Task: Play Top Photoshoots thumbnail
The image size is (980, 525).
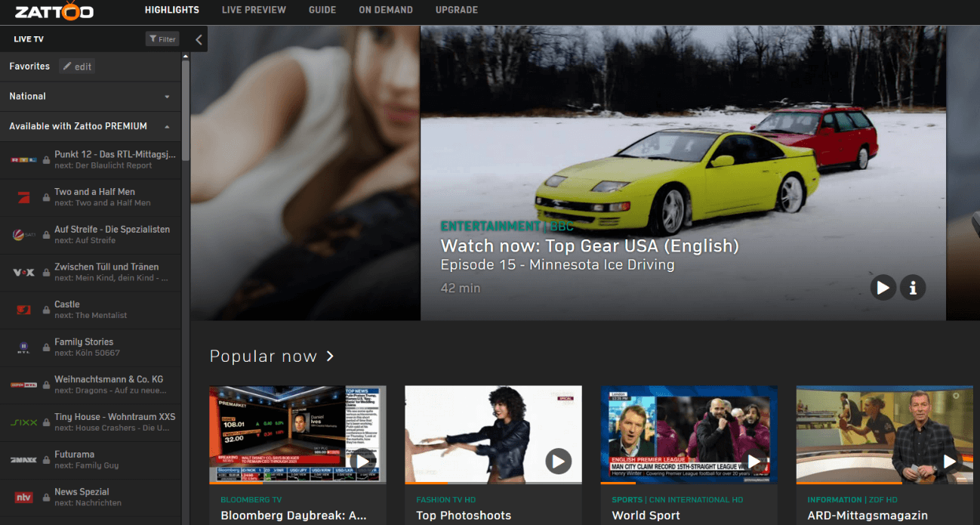Action: 559,461
